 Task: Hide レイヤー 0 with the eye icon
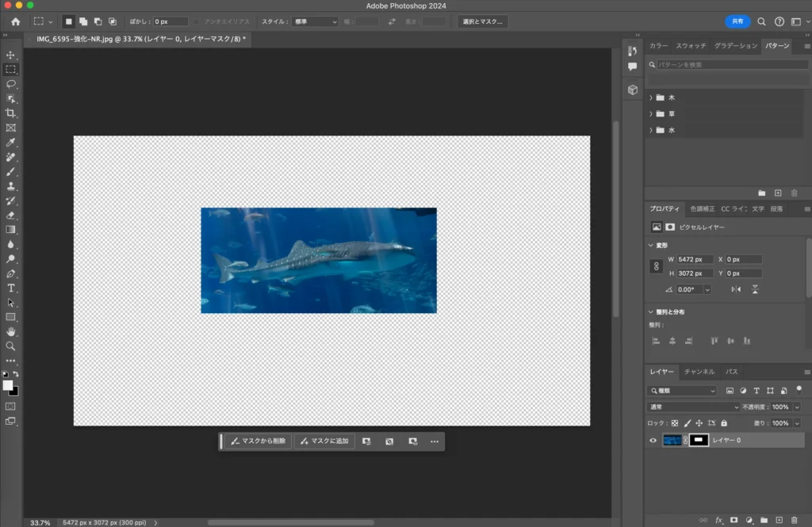(653, 440)
